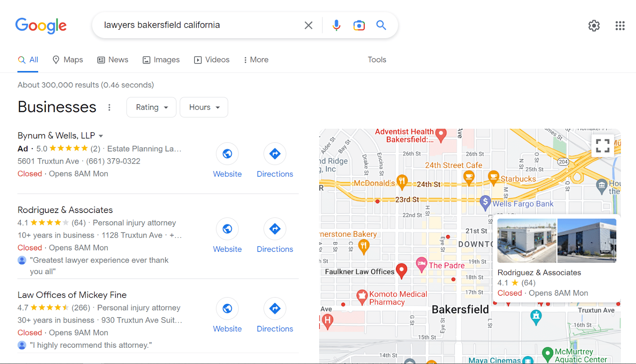Click McDonald's restaurant map marker
Viewport: 636px width, 364px height.
coord(402,182)
